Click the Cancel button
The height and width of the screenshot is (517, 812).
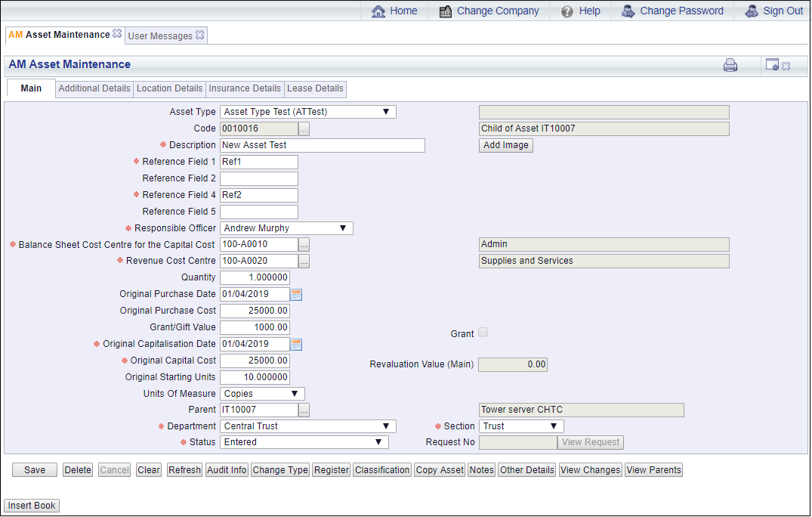point(115,470)
